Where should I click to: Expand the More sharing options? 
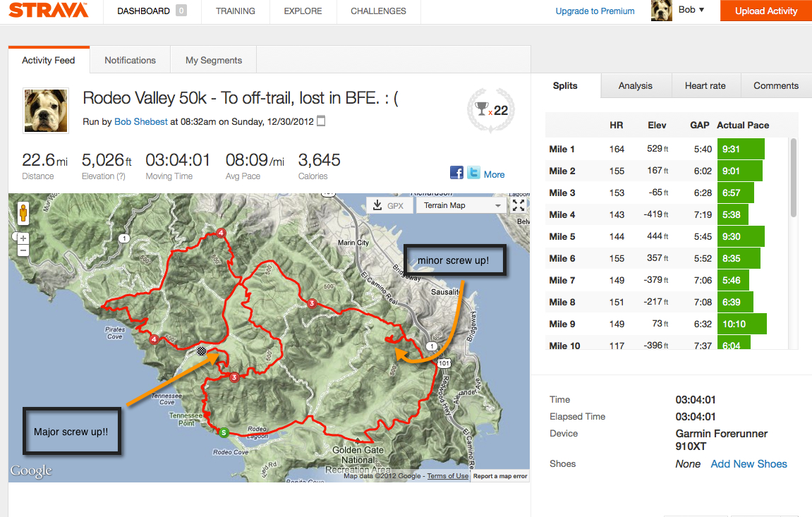pyautogui.click(x=494, y=174)
